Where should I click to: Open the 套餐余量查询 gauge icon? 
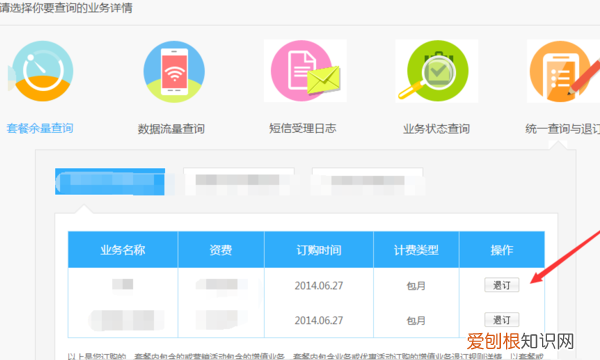point(42,71)
